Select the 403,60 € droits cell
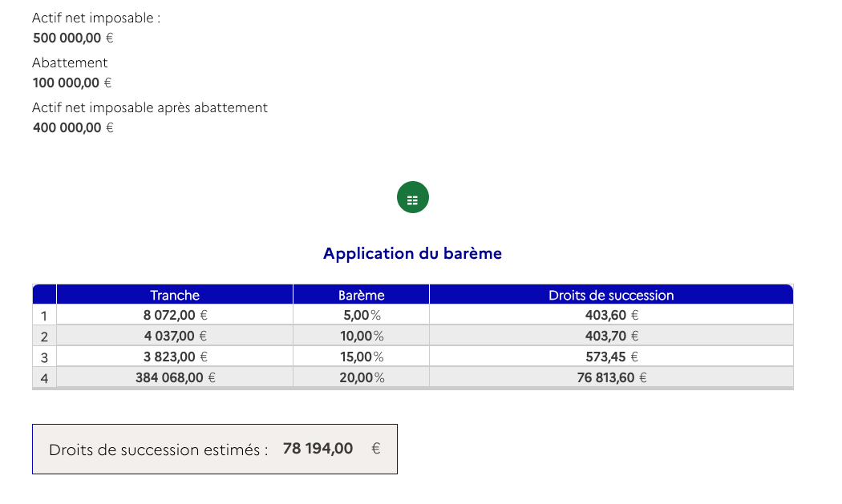 coord(612,315)
